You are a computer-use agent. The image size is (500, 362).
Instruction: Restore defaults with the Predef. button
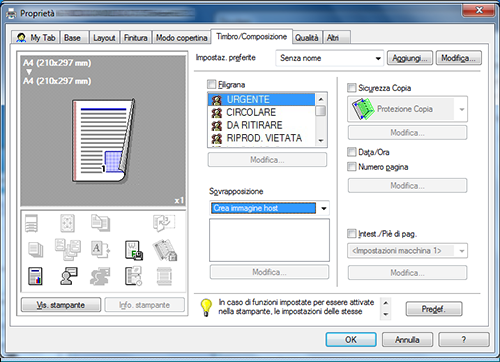pyautogui.click(x=434, y=309)
